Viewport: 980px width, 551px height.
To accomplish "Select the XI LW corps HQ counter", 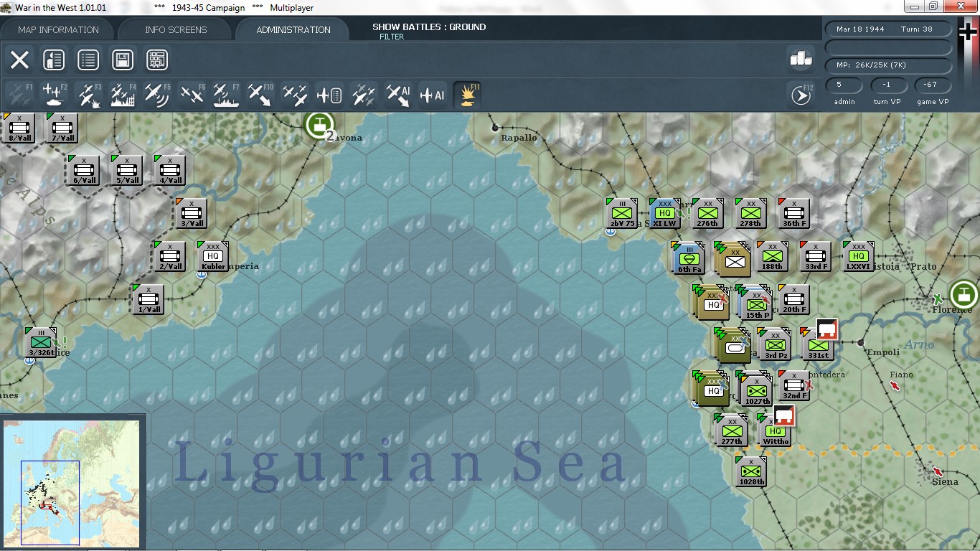I will coord(665,214).
